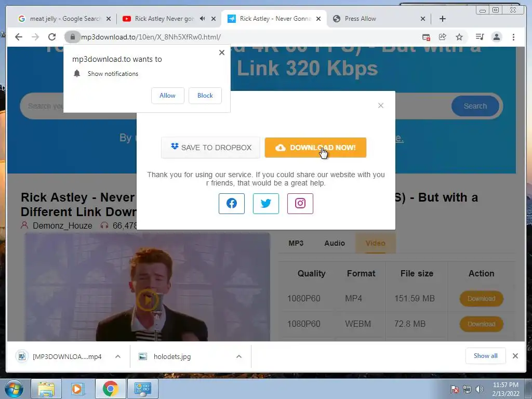Click the network icon in system tray
This screenshot has height=399, width=532.
coord(467,389)
